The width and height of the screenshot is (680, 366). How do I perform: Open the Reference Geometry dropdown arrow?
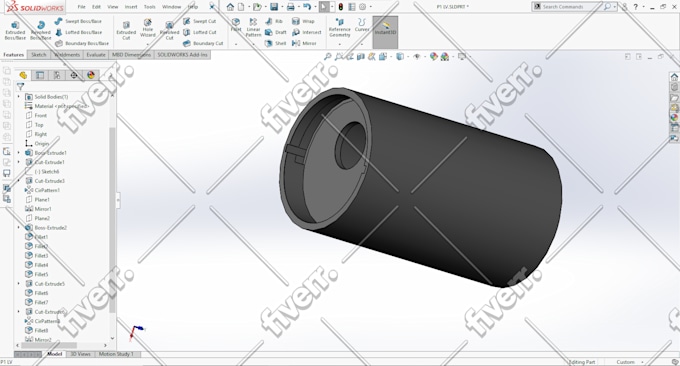click(340, 44)
